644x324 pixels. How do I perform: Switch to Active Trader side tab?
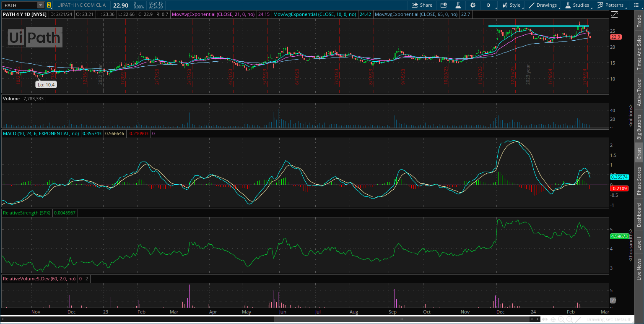tap(639, 92)
